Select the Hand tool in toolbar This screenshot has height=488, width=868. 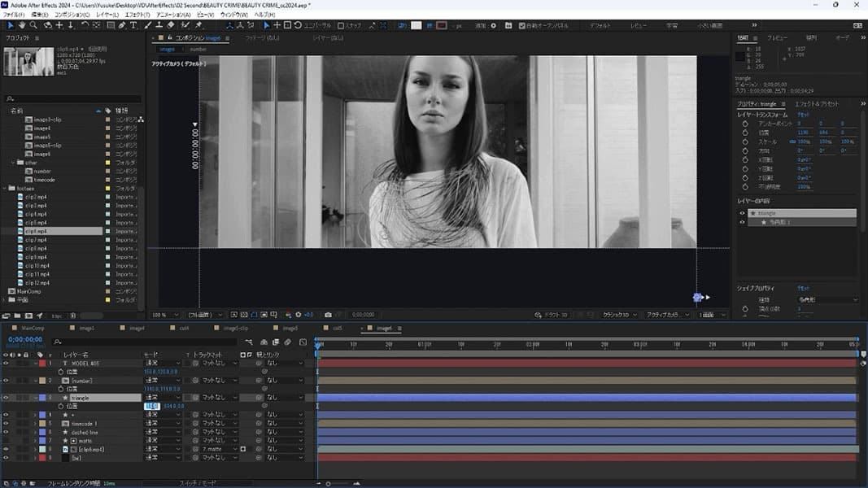point(22,25)
